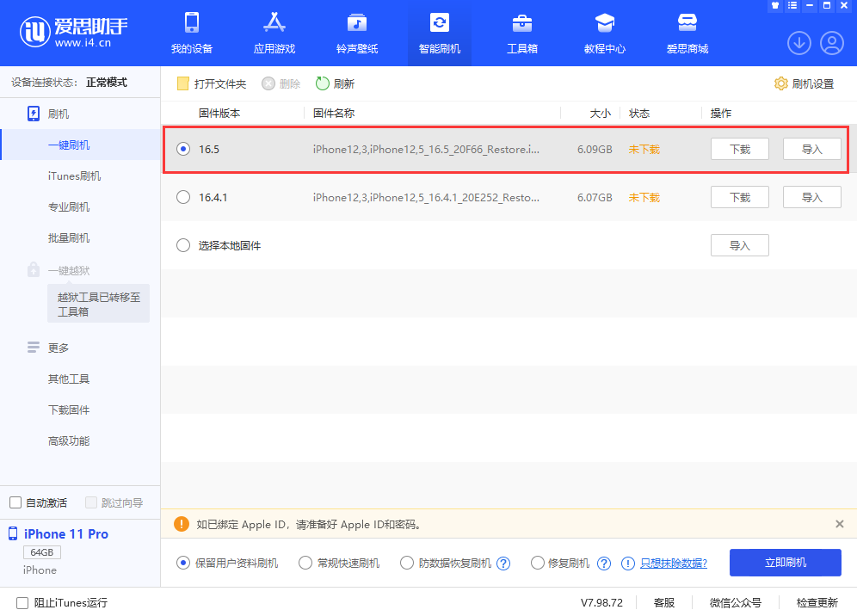Screen dimensions: 857x616
Task: Open 我的设备 device tab
Action: click(x=191, y=34)
